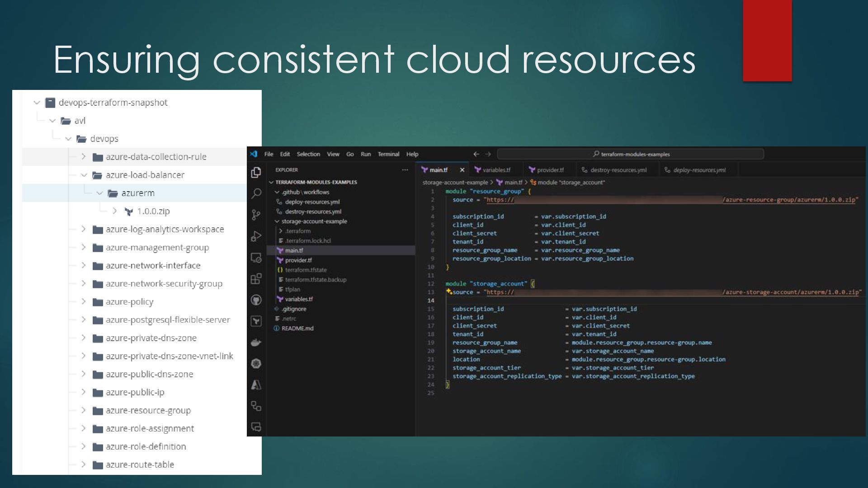Open the Terminal menu
The height and width of the screenshot is (488, 868).
pyautogui.click(x=388, y=154)
